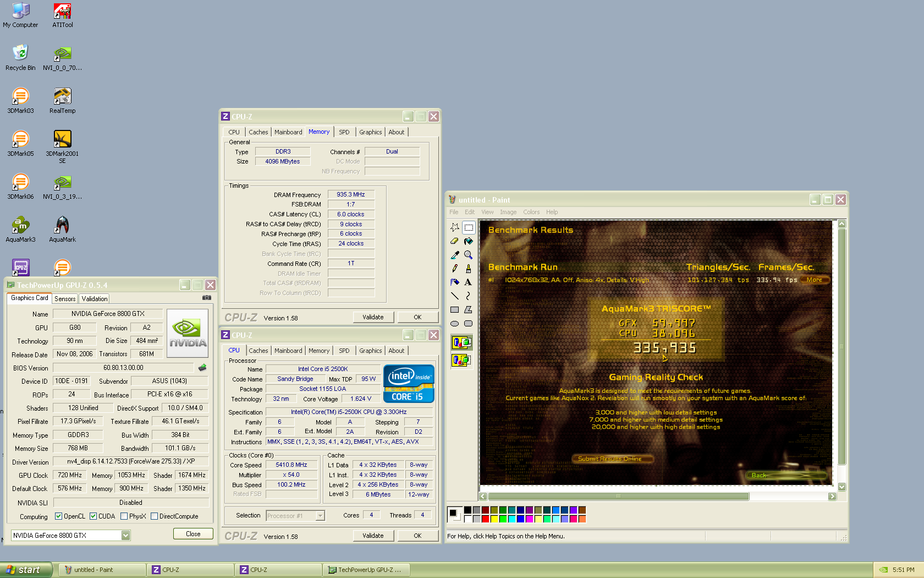Image resolution: width=924 pixels, height=578 pixels.
Task: Choose opaque selection mode option in Paint
Action: (462, 343)
